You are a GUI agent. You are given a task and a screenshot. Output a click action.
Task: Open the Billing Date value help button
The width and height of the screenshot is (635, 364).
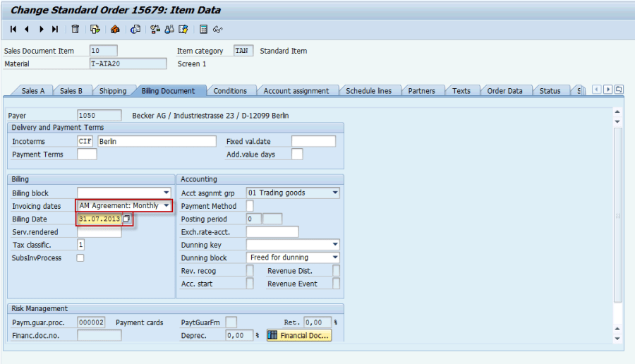point(127,219)
